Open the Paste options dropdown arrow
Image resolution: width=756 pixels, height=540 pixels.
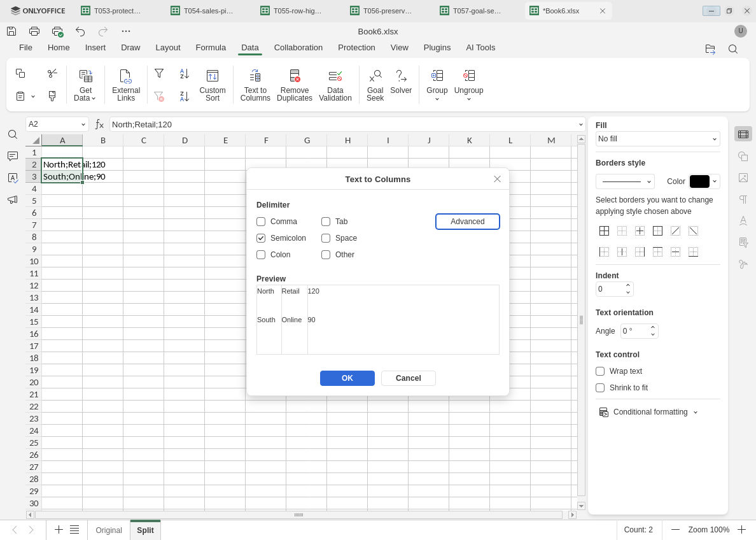[x=33, y=97]
